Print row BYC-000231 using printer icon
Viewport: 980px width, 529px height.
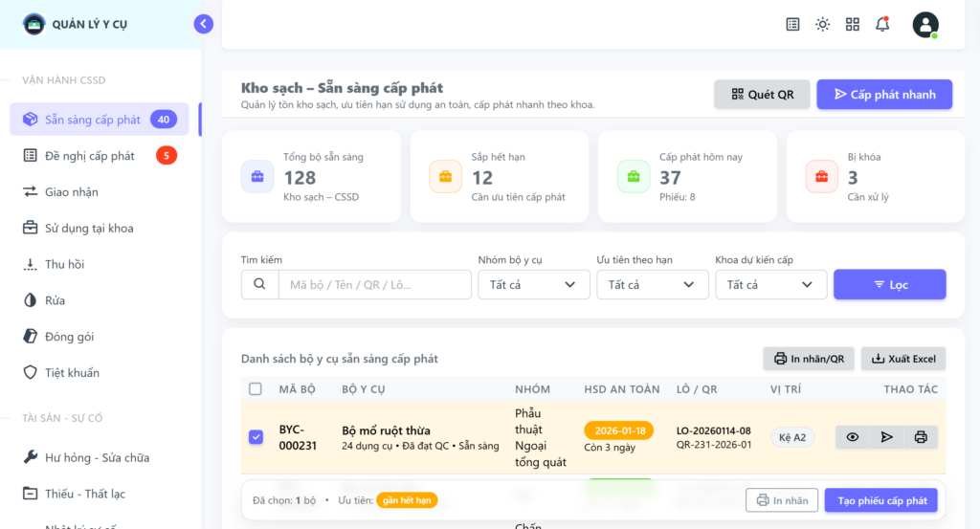[x=921, y=437]
